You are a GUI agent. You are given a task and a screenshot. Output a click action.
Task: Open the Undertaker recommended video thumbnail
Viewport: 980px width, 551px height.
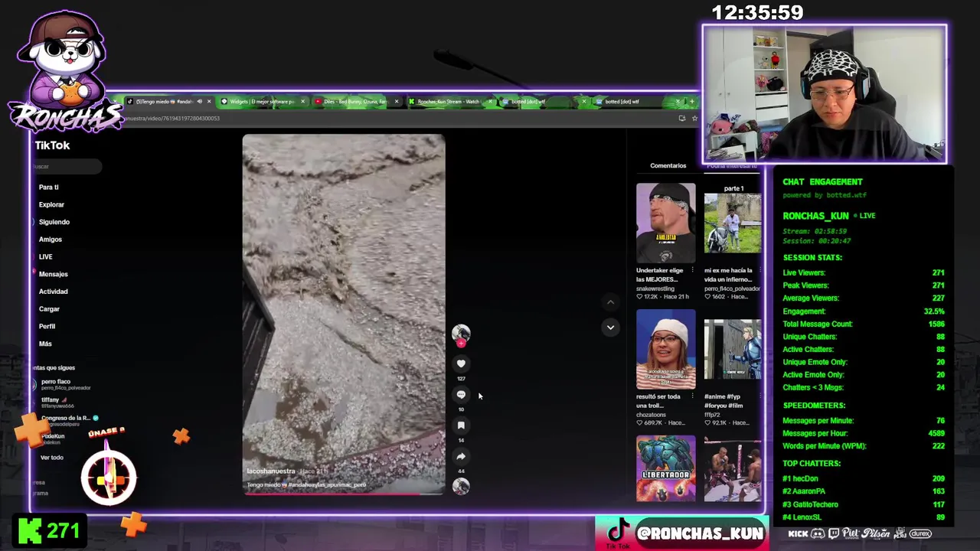click(666, 223)
